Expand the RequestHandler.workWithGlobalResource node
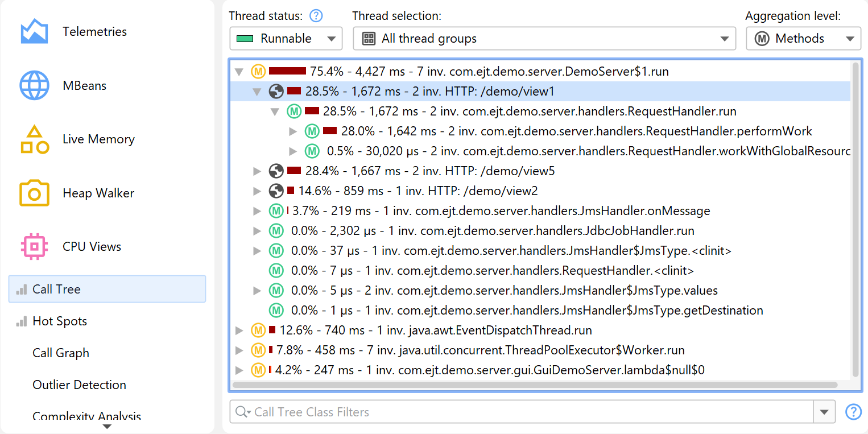Viewport: 868px width, 434px height. tap(294, 151)
